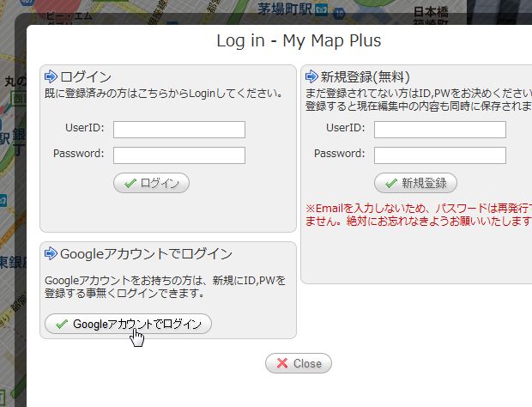Click text 既に登録済みの方はこちらからLoginしてください。
Viewport: 532px width, 407px height.
[x=164, y=94]
